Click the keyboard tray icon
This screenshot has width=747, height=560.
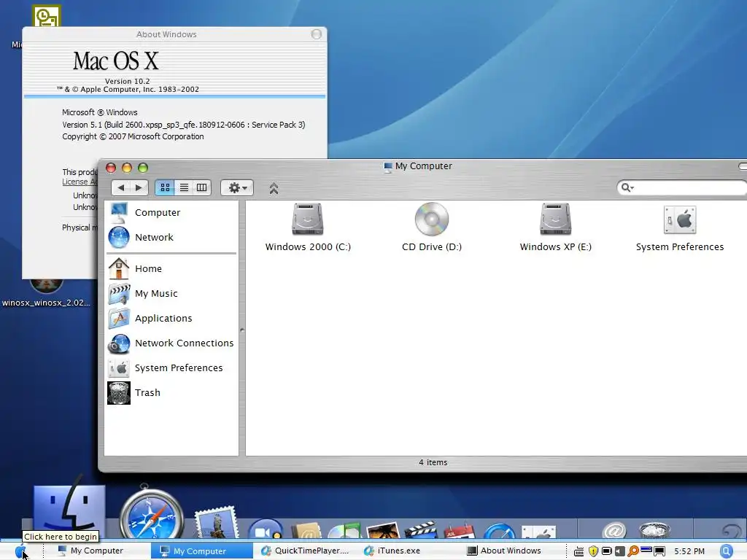tap(578, 551)
